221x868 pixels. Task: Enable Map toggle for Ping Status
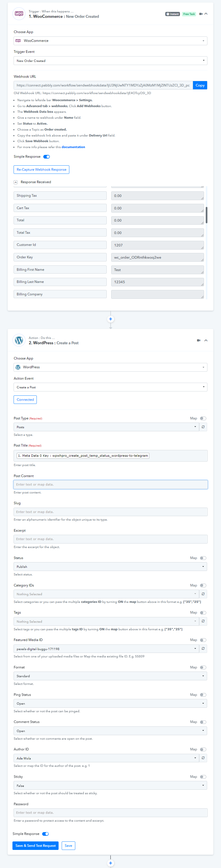203,695
